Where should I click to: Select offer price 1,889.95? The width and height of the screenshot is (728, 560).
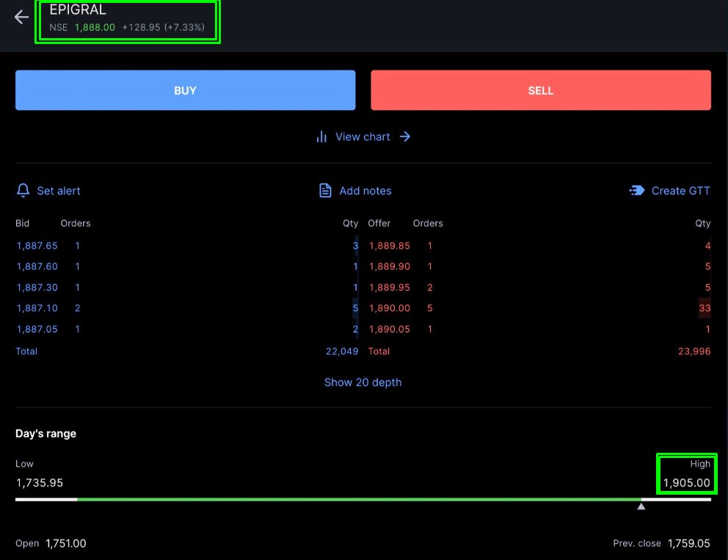click(x=390, y=288)
